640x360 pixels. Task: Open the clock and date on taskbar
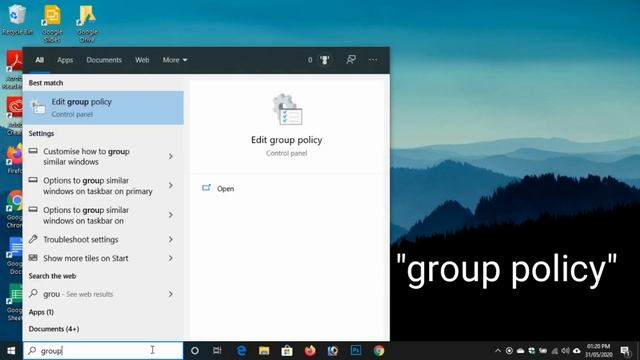pyautogui.click(x=599, y=351)
